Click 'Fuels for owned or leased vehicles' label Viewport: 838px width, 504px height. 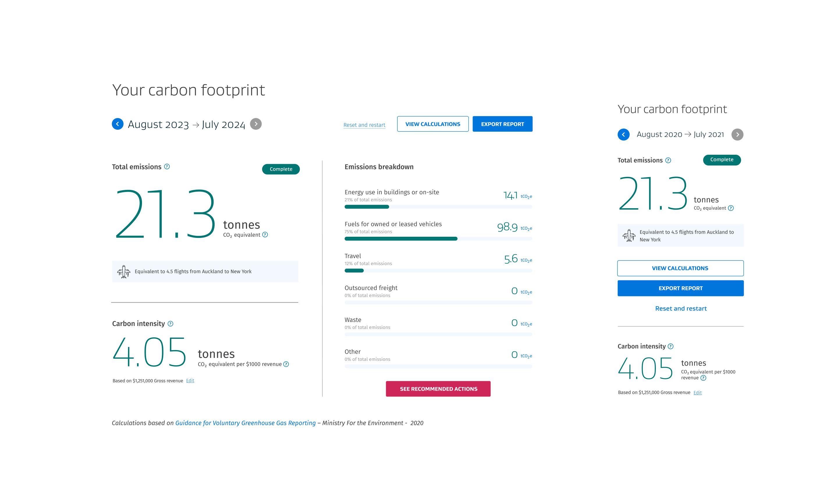[x=393, y=224]
